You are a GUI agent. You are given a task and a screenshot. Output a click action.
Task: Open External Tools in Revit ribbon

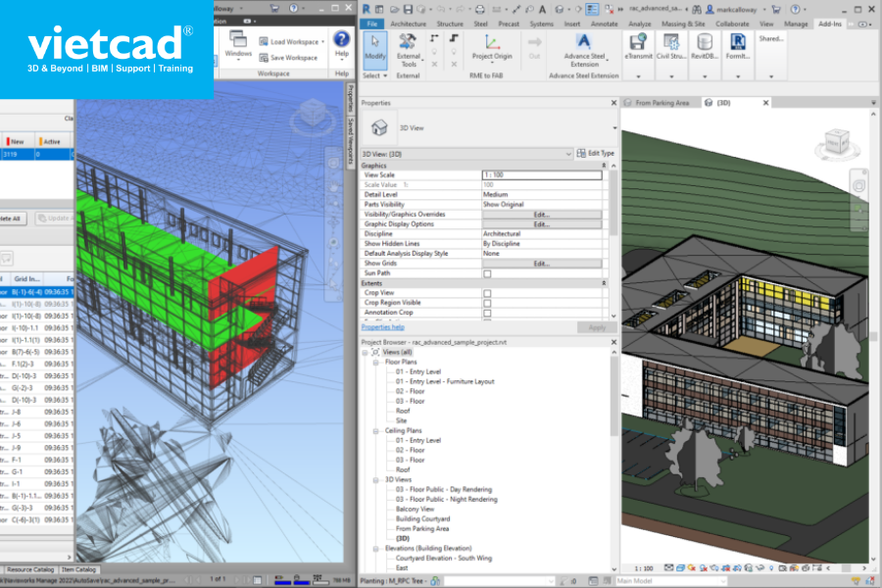tap(409, 50)
